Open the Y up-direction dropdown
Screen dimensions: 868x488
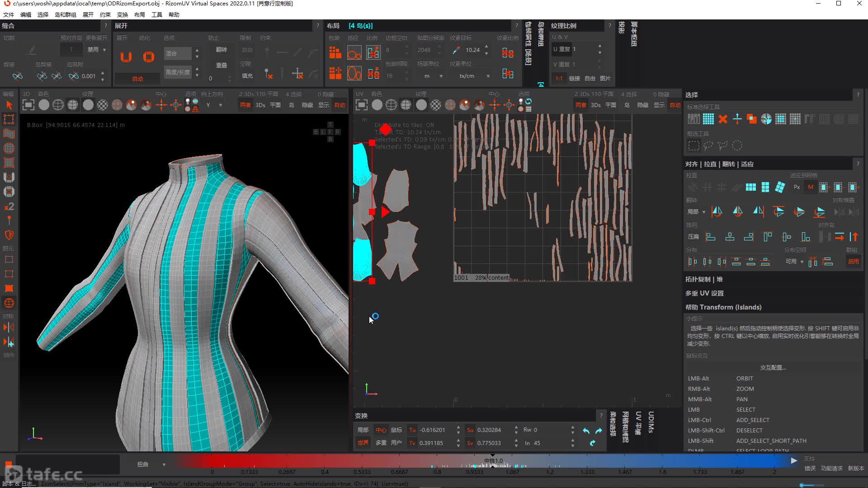click(x=214, y=105)
